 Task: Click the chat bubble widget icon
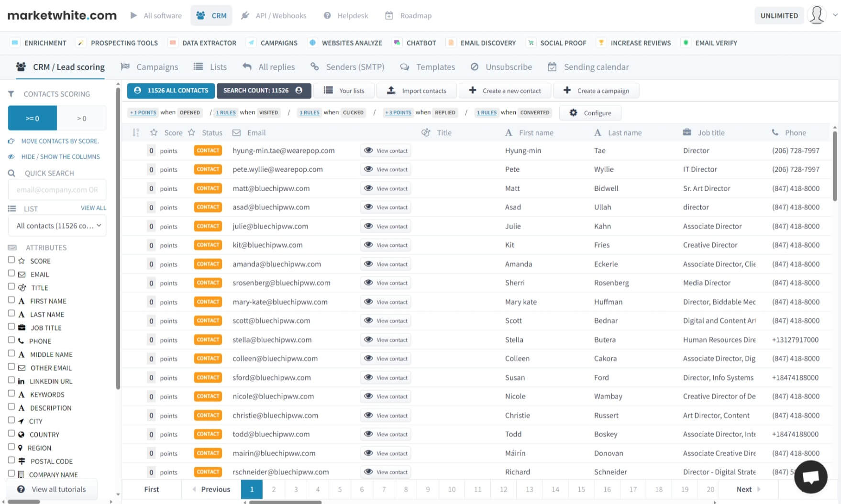(x=810, y=477)
